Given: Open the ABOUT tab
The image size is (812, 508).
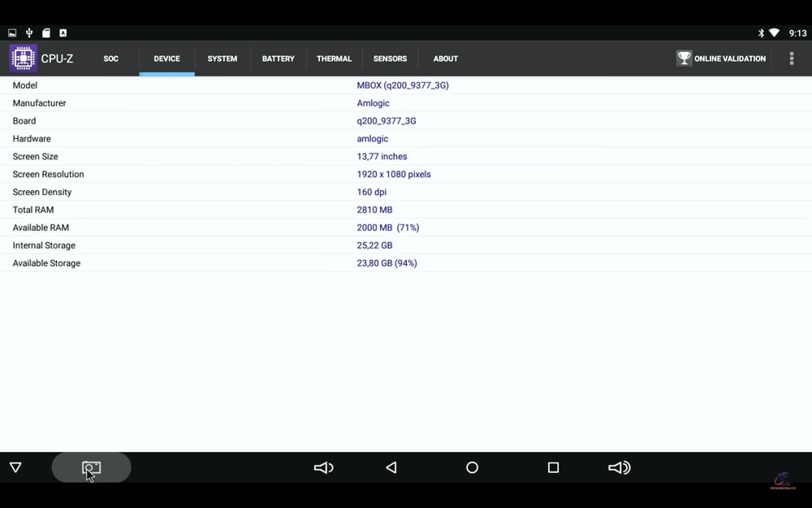Looking at the screenshot, I should click(445, 59).
